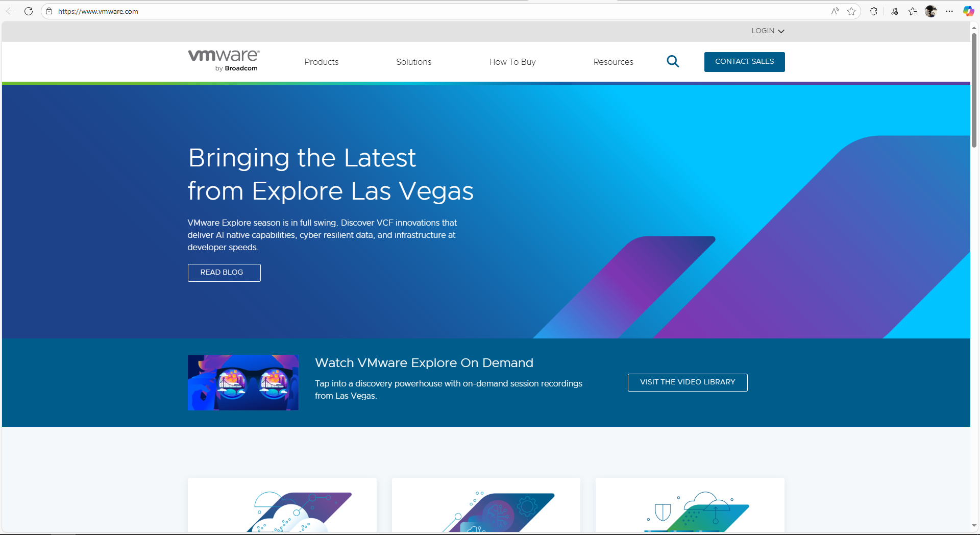Click the CONTACT SALES button
980x535 pixels.
coord(745,62)
